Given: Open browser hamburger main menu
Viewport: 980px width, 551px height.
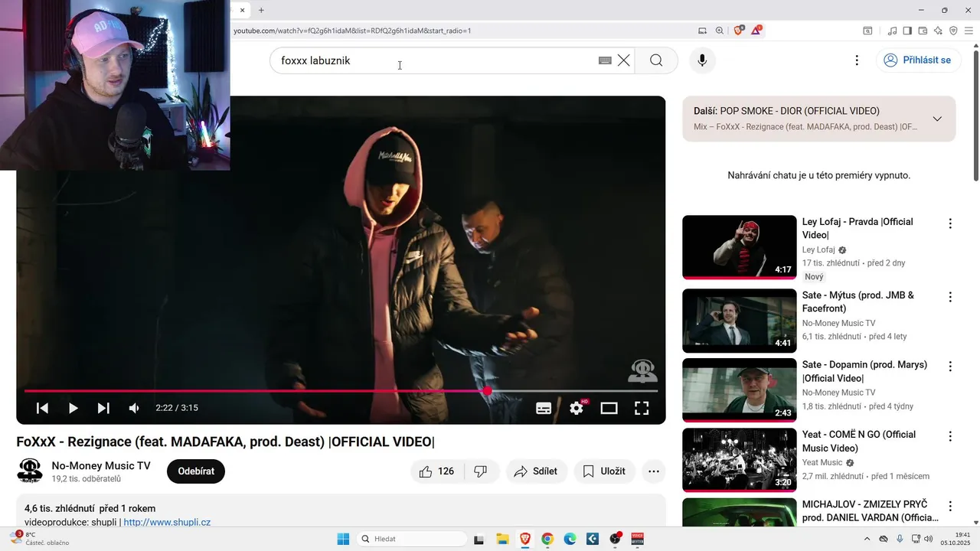Looking at the screenshot, I should tap(969, 31).
